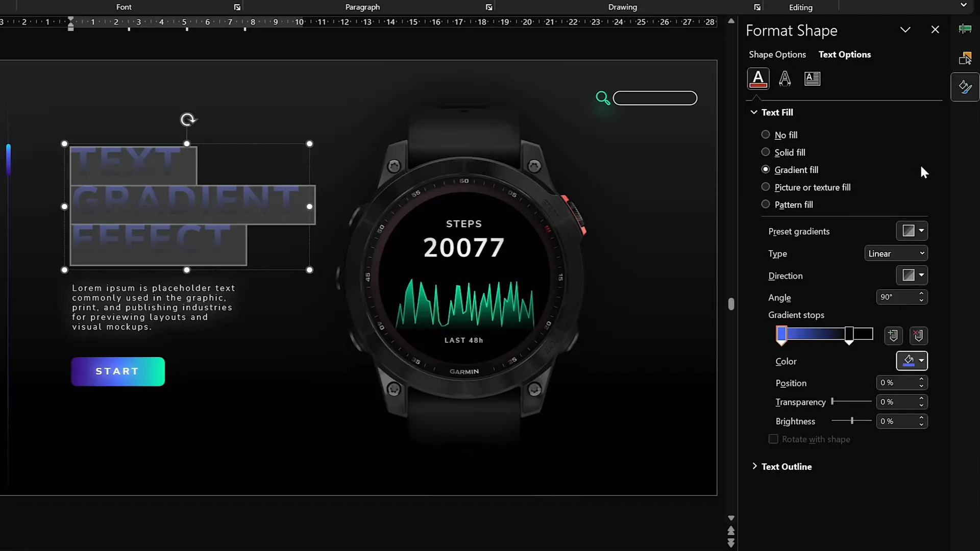This screenshot has width=980, height=551.
Task: Click the GRADIENT title text line
Action: tap(186, 199)
